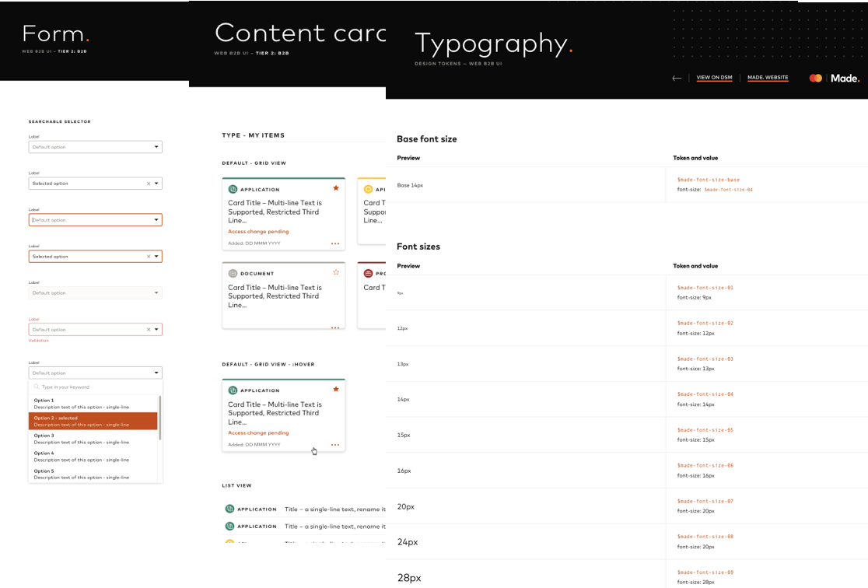Open the disabled greyed-out Default option selector
The height and width of the screenshot is (588, 868).
(x=95, y=293)
